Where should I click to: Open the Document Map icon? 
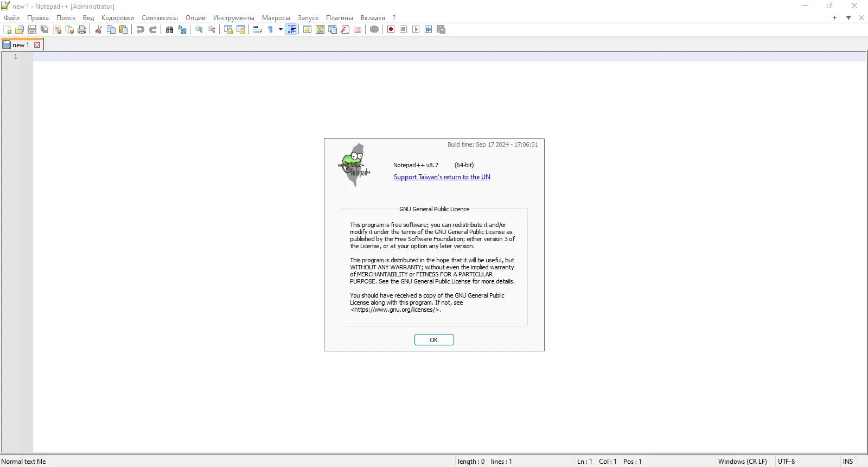click(320, 29)
